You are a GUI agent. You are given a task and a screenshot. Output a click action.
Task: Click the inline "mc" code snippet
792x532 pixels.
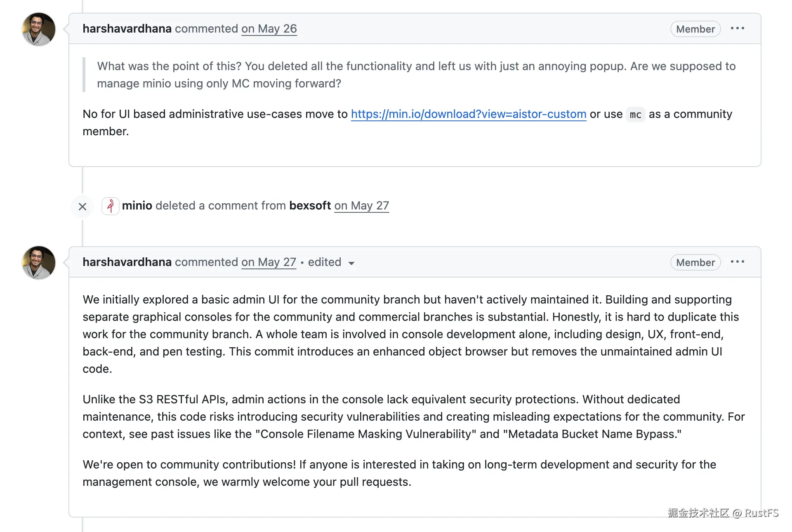635,115
